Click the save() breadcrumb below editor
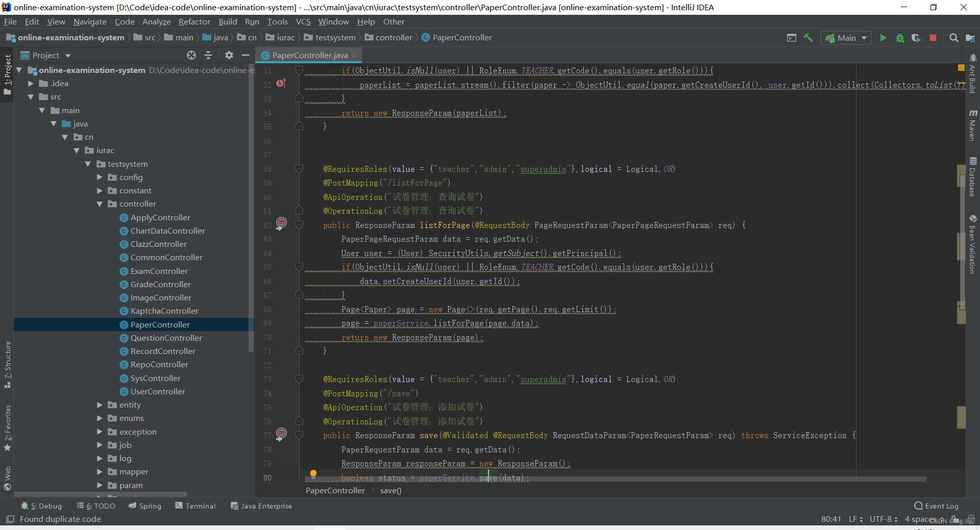The height and width of the screenshot is (530, 980). click(x=390, y=491)
